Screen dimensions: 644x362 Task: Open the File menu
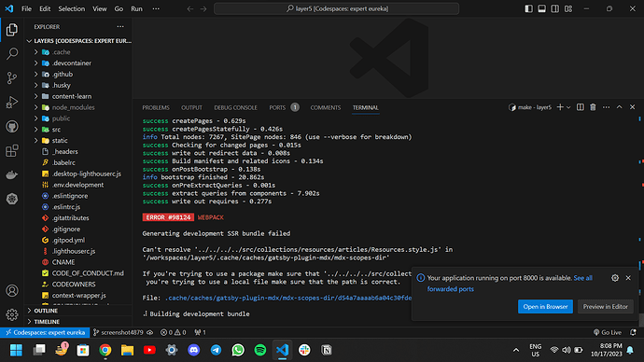(26, 8)
